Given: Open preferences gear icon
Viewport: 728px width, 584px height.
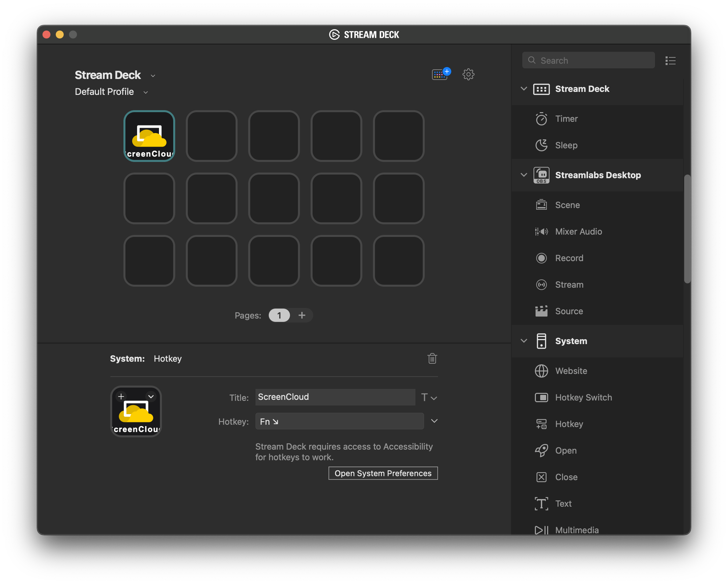Looking at the screenshot, I should 468,74.
